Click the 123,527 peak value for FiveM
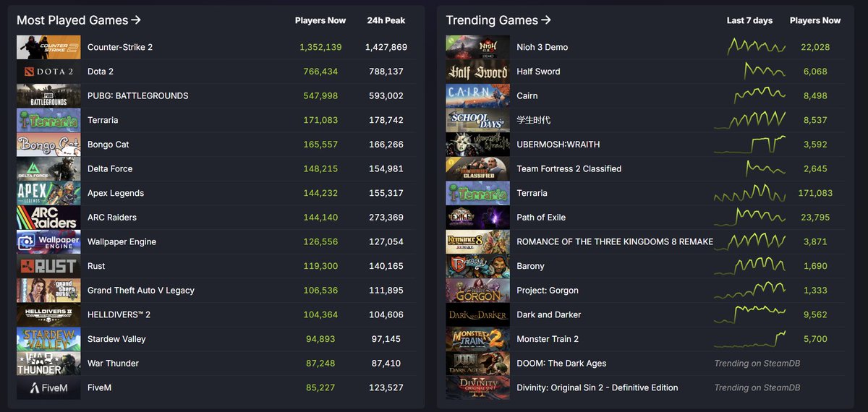868x412 pixels. point(386,387)
